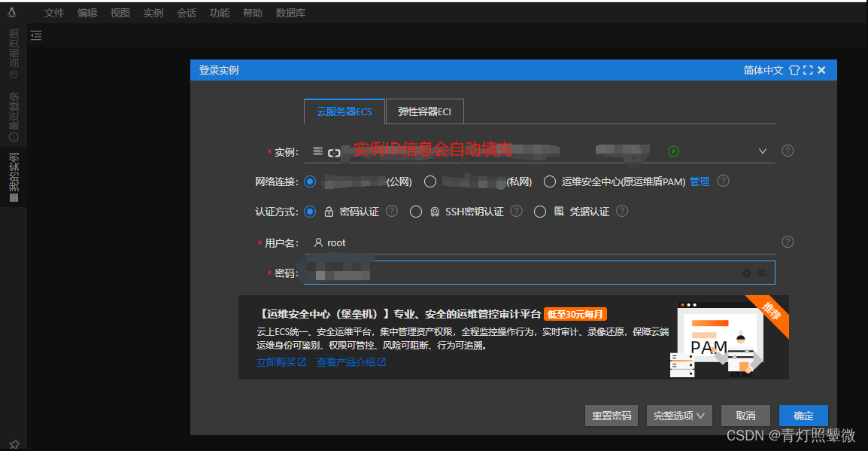Click the 确定 confirm button
This screenshot has width=868, height=451.
803,416
